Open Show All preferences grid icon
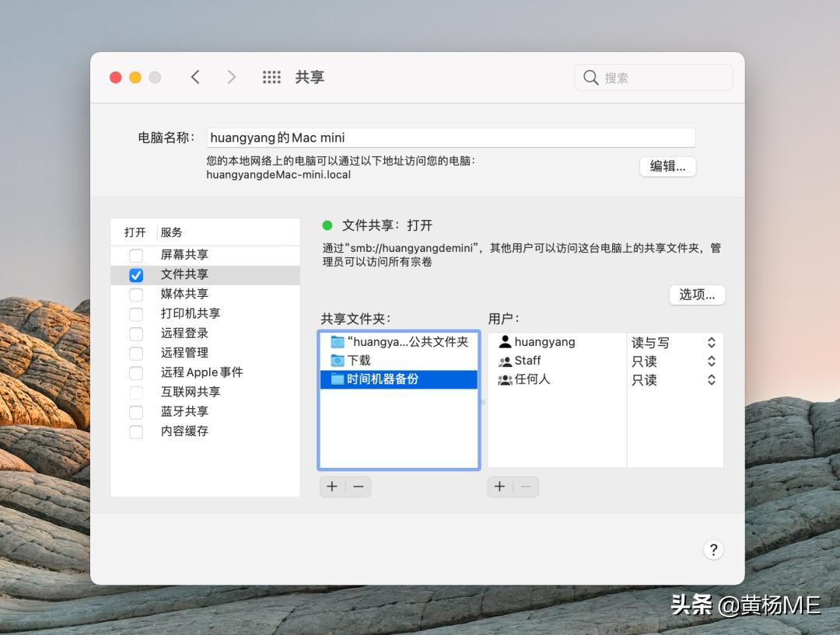 point(271,77)
